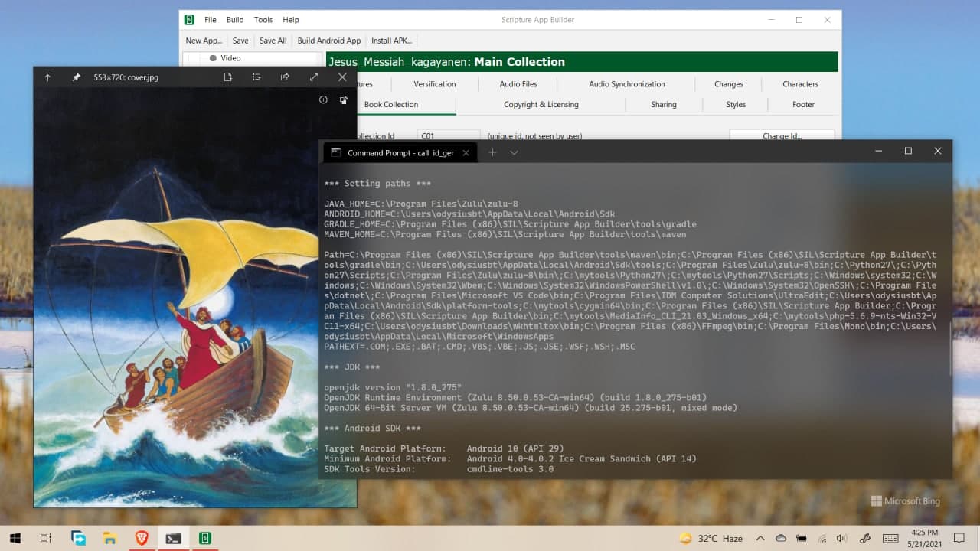The image size is (980, 551).
Task: Switch to the Changes tab
Action: (x=729, y=84)
